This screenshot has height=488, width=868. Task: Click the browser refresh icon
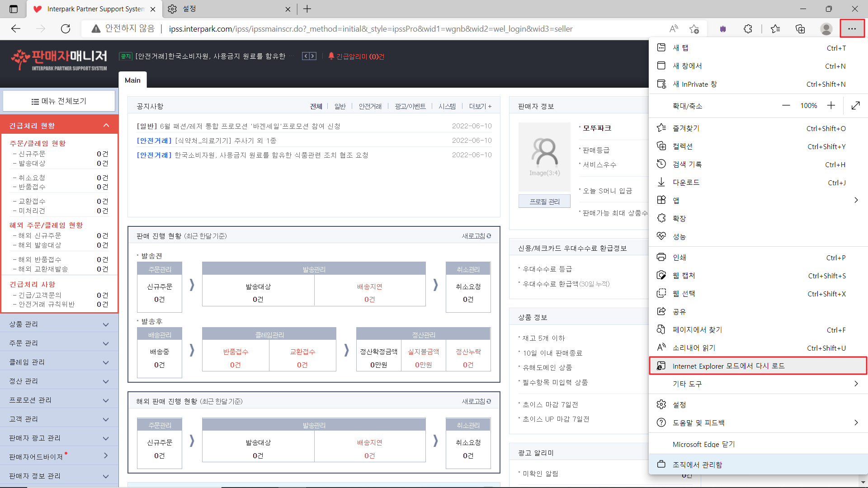pyautogui.click(x=66, y=29)
